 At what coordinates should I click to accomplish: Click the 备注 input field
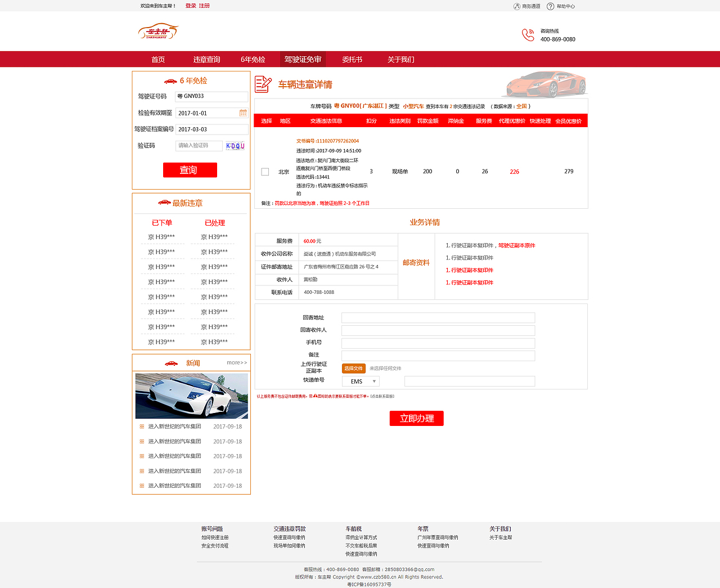point(438,356)
